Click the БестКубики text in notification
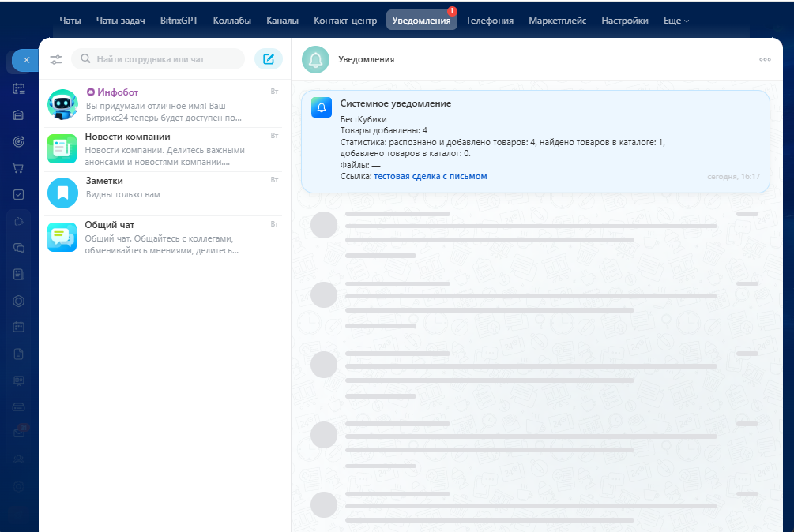Image resolution: width=794 pixels, height=532 pixels. 363,119
